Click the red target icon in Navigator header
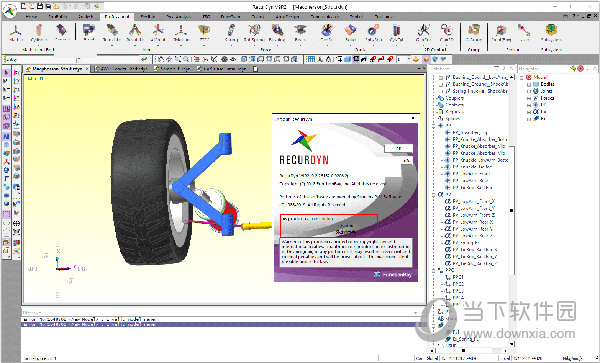Image resolution: width=600 pixels, height=363 pixels. (x=580, y=68)
